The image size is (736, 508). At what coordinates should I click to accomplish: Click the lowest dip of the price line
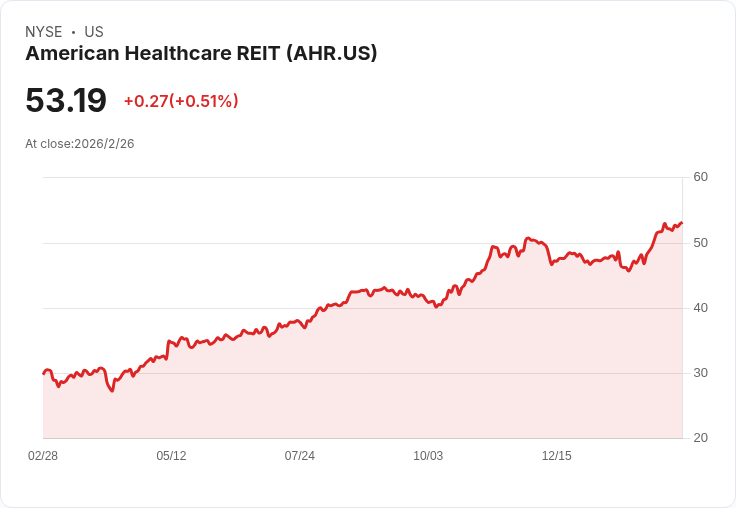point(112,390)
